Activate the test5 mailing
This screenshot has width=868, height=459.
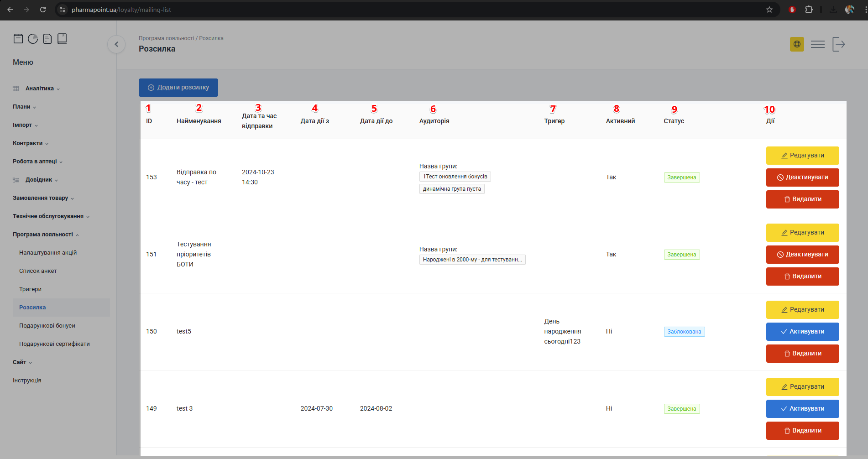pyautogui.click(x=802, y=332)
